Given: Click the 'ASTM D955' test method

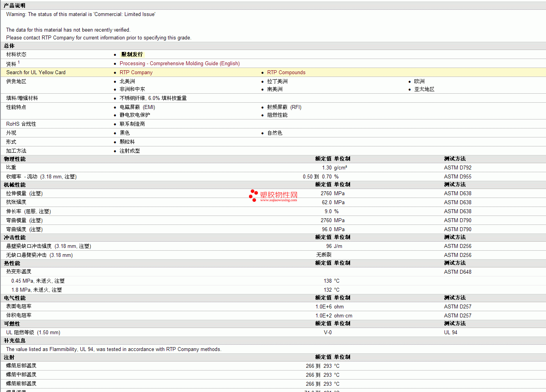Looking at the screenshot, I should tap(457, 177).
